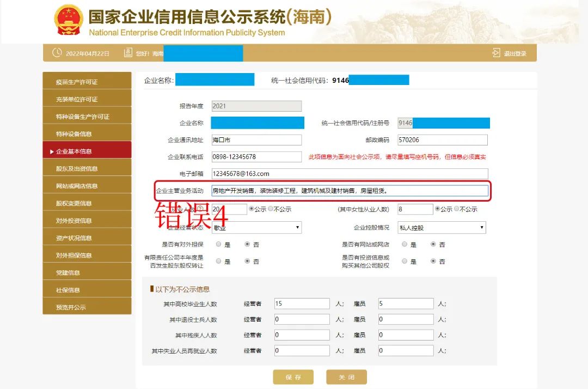Choose 公示 for female employee count
This screenshot has width=588, height=389.
tap(437, 209)
